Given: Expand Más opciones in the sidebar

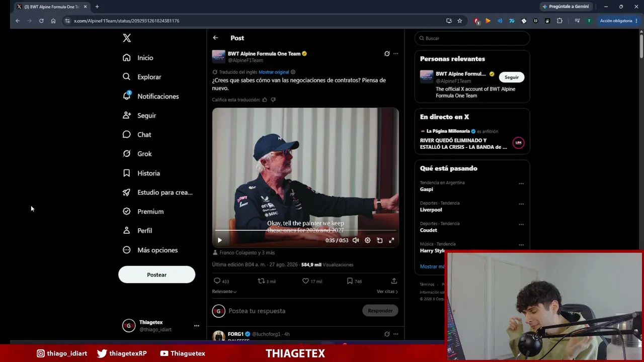Looking at the screenshot, I should (150, 250).
